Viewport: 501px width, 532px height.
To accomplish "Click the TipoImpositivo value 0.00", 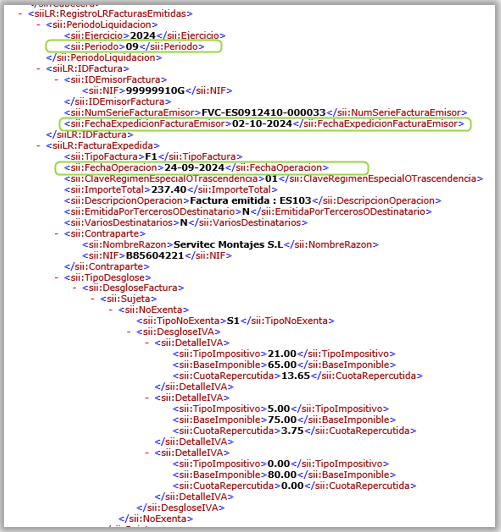I will click(x=279, y=463).
